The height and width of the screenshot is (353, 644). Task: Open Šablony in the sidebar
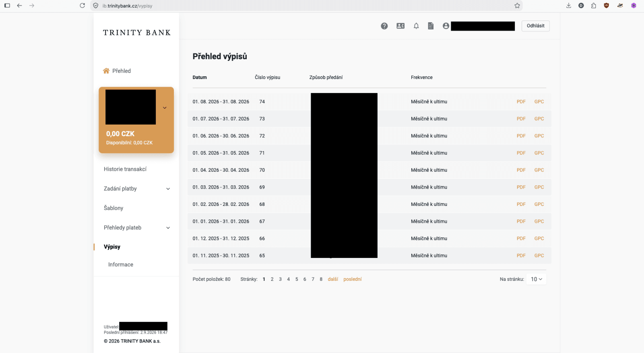tap(114, 208)
